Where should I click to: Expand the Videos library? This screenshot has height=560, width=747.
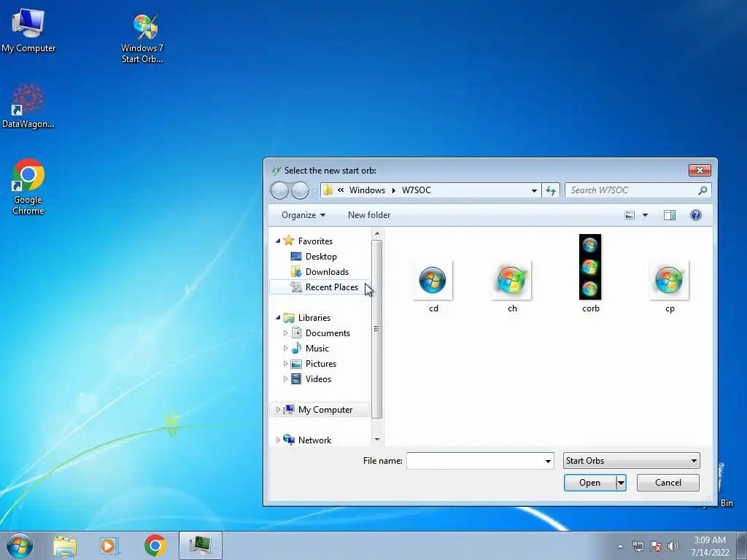pyautogui.click(x=285, y=379)
